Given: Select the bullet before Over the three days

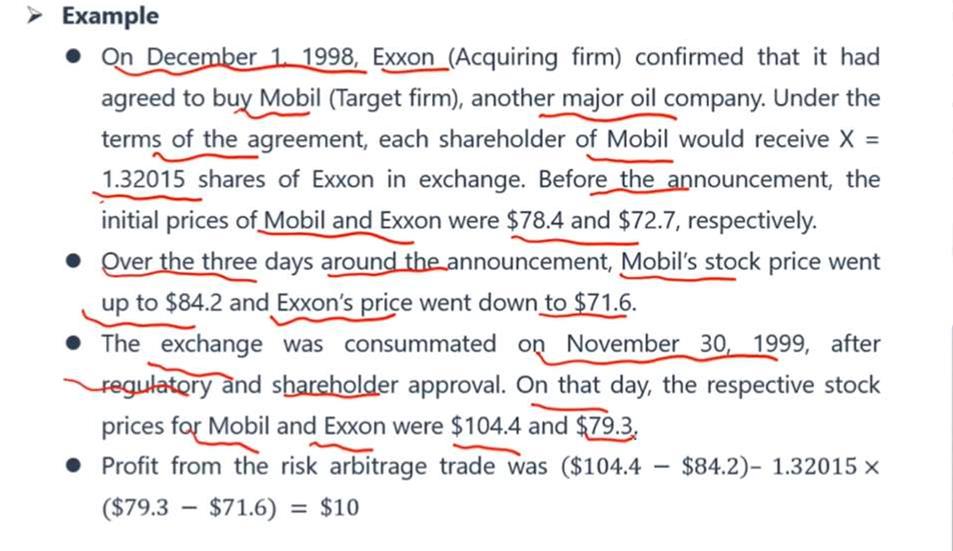Looking at the screenshot, I should (74, 261).
